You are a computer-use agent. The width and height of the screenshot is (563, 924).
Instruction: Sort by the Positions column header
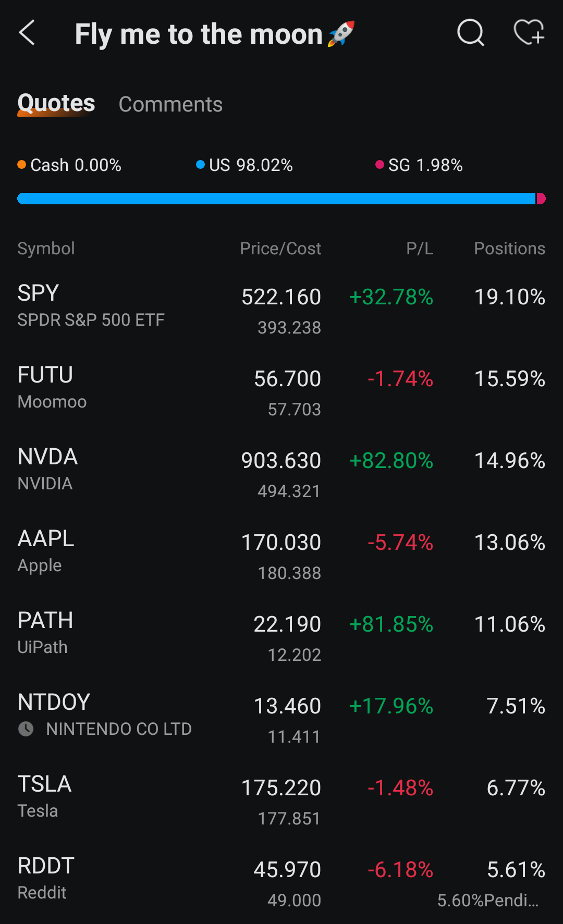point(509,249)
